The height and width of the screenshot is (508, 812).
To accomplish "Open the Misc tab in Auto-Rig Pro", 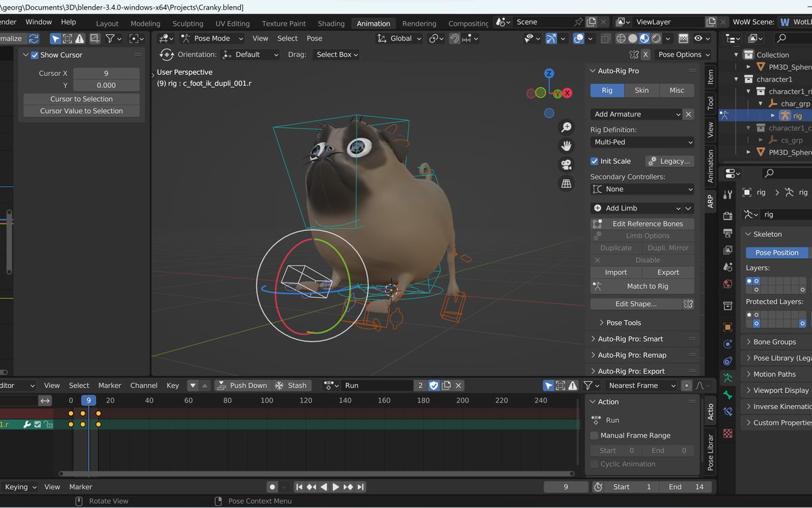I will point(677,90).
